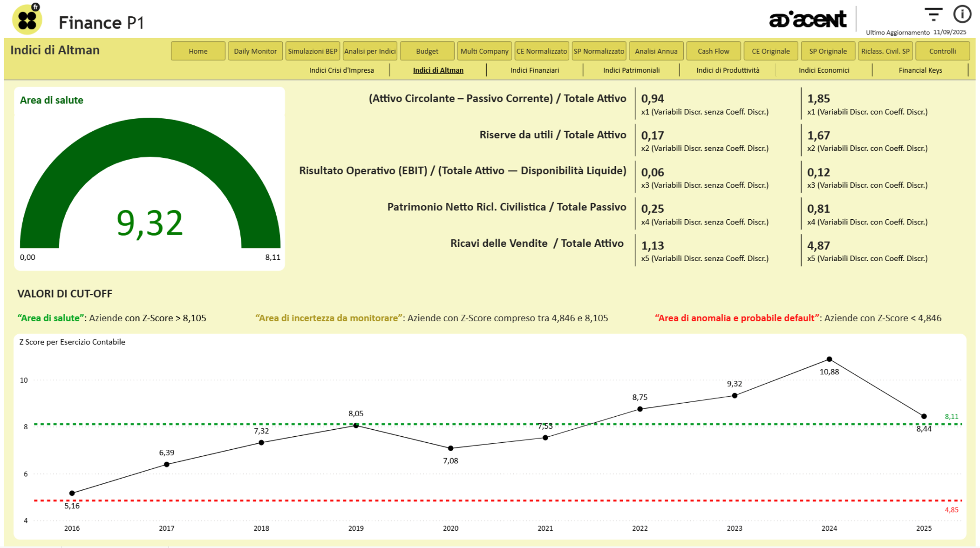Screen dimensions: 980x548
Task: Select the 2016 data point 5,16
Action: click(72, 493)
